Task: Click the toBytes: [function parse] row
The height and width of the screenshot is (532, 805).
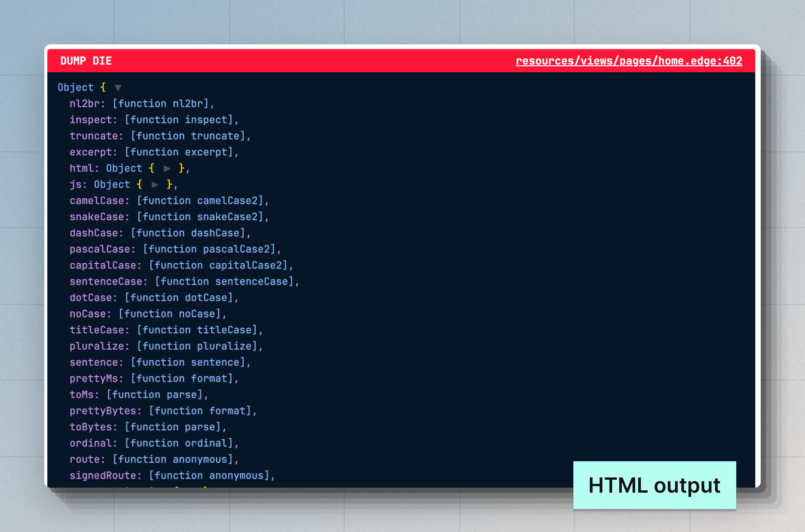Action: click(x=148, y=427)
